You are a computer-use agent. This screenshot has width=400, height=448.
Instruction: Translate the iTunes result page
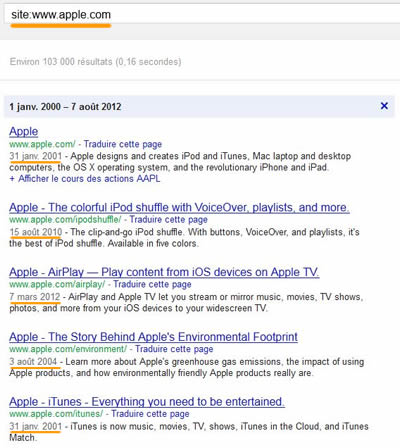click(150, 414)
